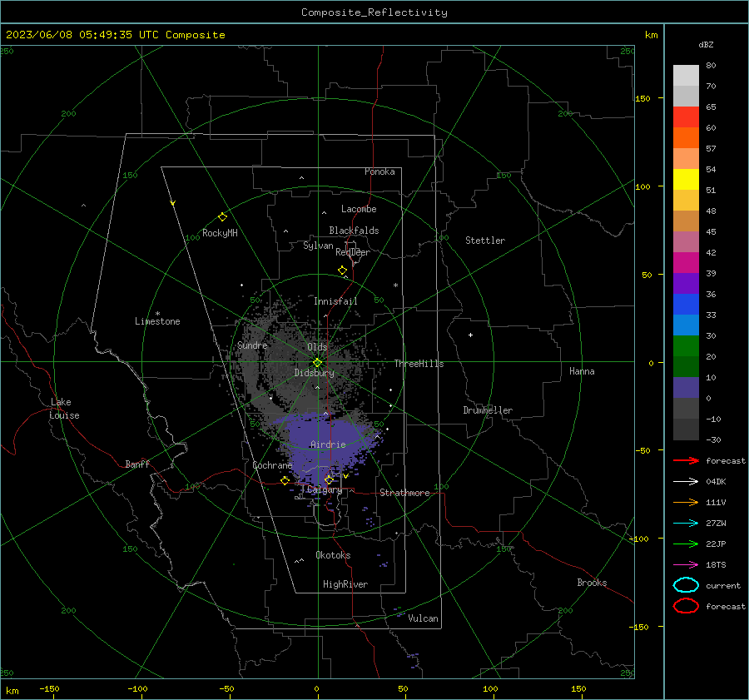Click the 36 dBZ blue color swatch
This screenshot has width=749, height=700.
[x=686, y=305]
